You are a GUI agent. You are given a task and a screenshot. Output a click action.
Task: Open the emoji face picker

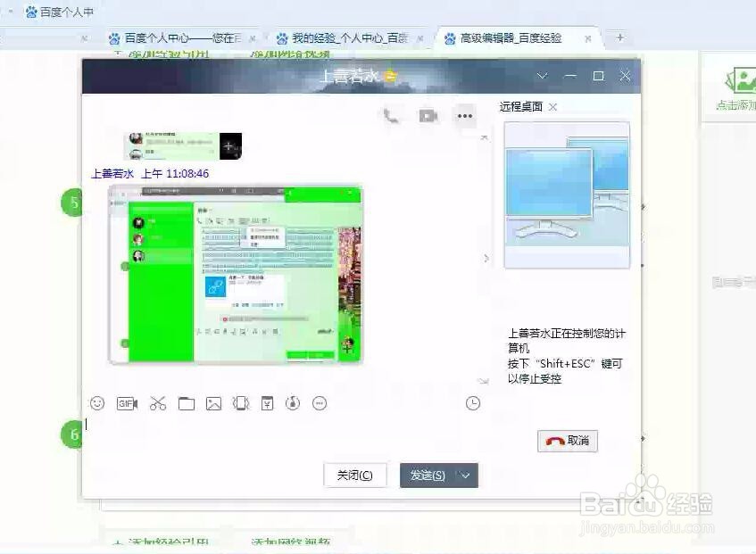[97, 403]
